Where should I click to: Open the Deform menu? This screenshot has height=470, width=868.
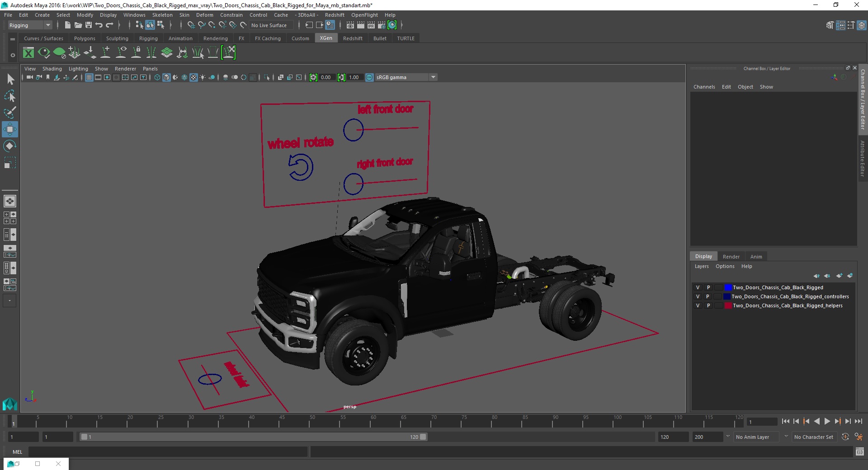204,15
